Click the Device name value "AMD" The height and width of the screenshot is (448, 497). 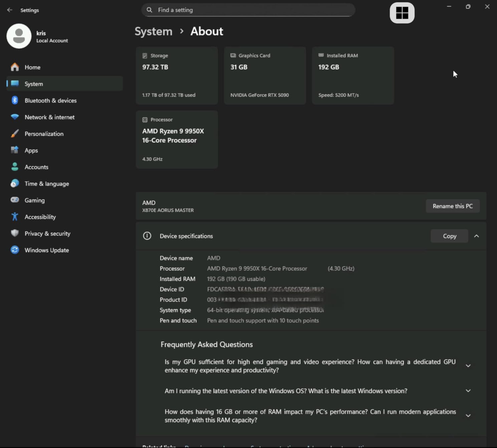[214, 258]
